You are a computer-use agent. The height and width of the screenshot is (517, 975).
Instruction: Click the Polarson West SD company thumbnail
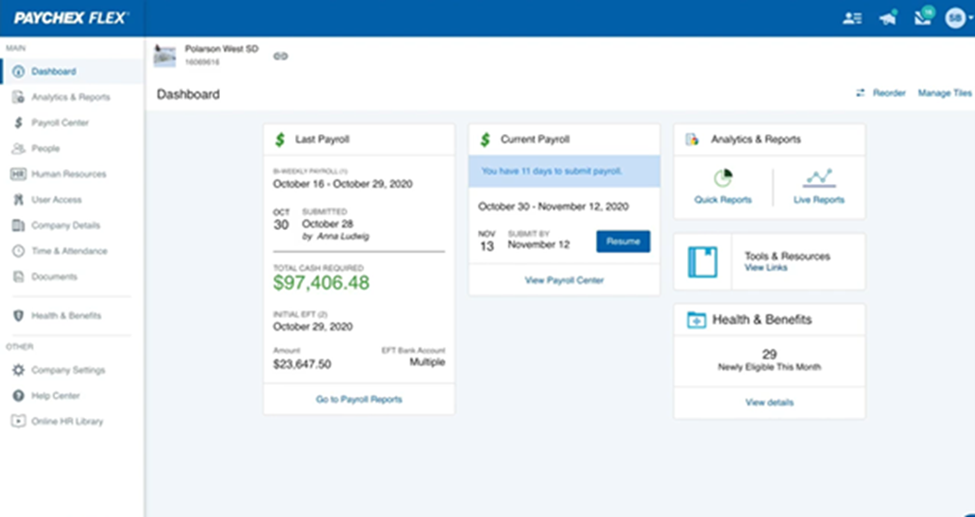coord(165,55)
